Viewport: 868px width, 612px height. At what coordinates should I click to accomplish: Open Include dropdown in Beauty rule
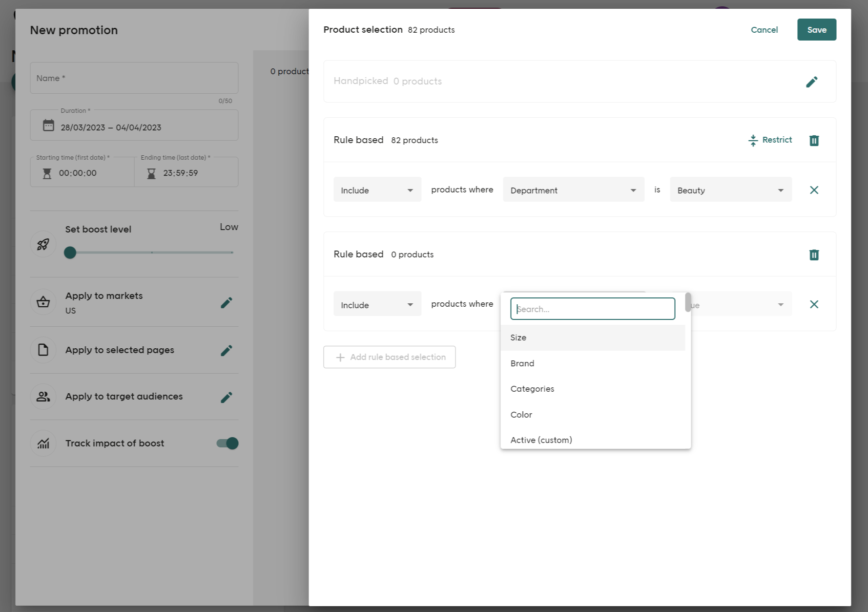tap(377, 190)
